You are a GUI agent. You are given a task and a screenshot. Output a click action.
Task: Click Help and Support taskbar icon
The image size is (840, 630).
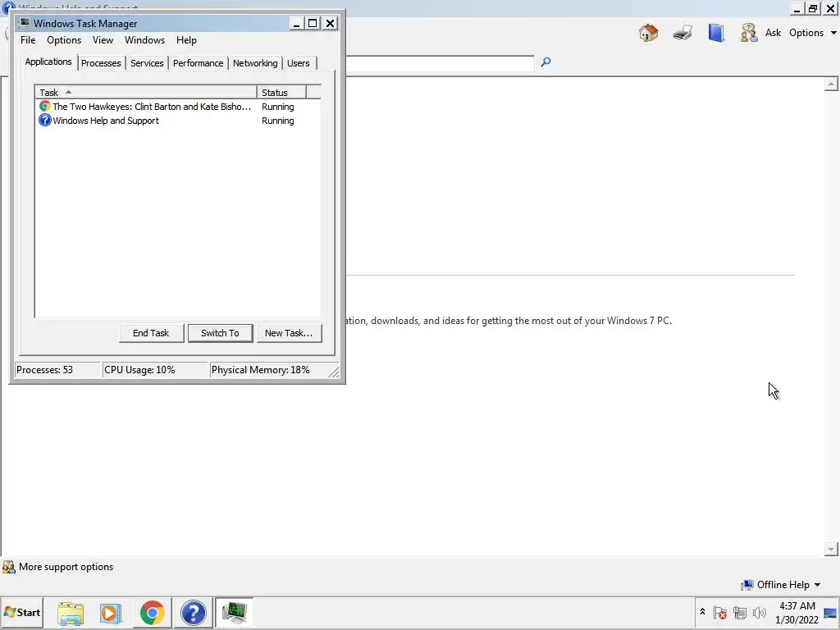coord(193,613)
